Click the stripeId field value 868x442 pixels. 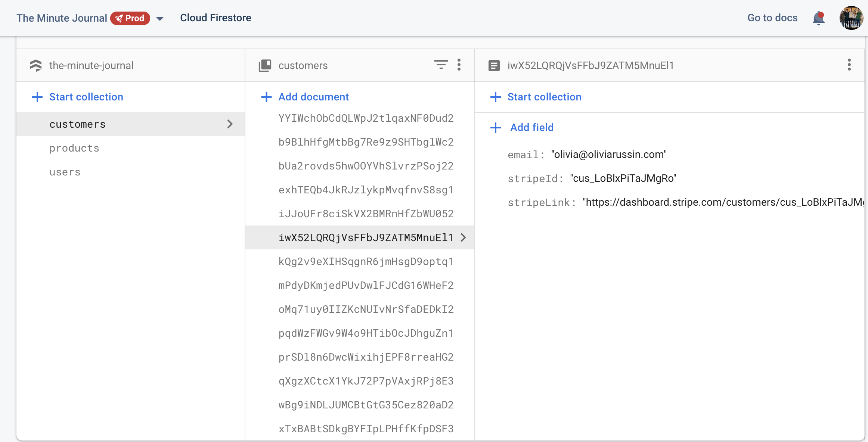coord(623,178)
